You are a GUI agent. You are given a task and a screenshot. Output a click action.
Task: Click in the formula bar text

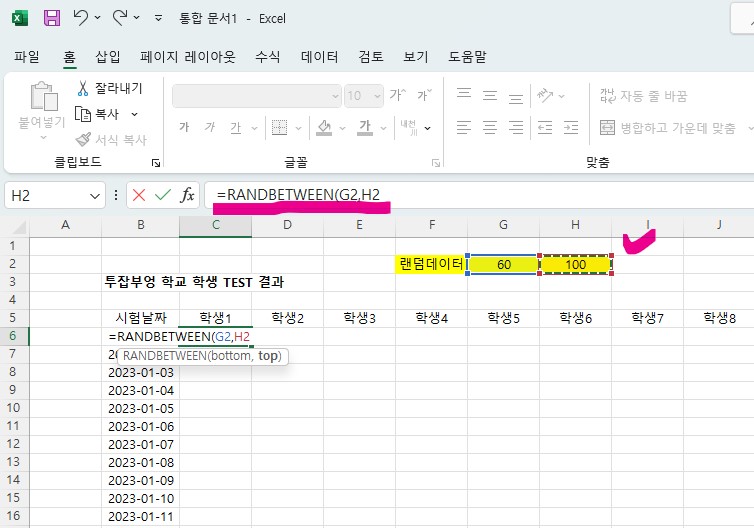click(x=298, y=195)
